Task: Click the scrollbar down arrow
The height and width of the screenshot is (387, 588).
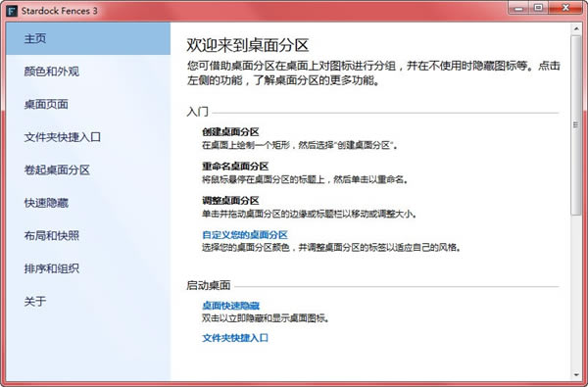Action: pos(576,374)
